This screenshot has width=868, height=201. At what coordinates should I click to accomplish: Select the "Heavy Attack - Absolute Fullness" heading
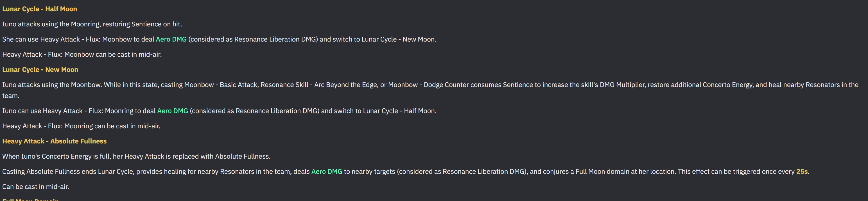click(54, 141)
